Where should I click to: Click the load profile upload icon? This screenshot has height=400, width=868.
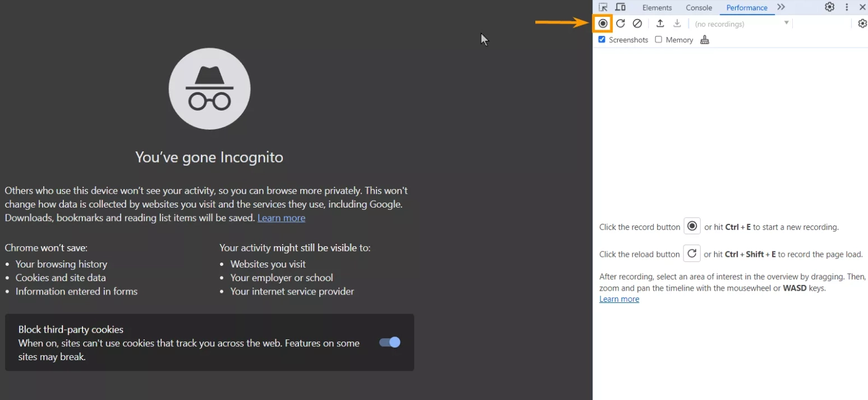point(660,24)
